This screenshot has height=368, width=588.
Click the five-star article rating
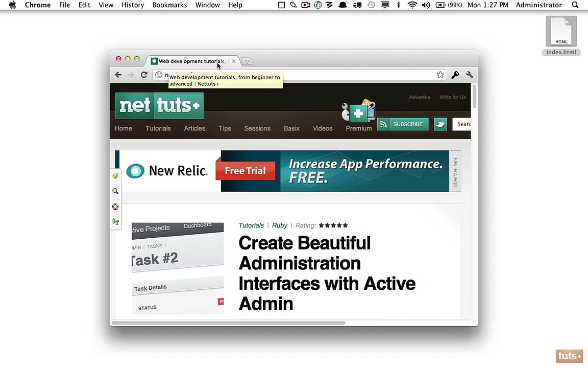click(333, 225)
